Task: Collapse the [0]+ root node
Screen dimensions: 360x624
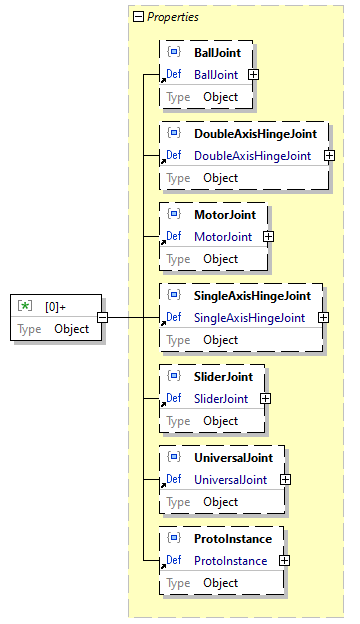Action: click(x=102, y=317)
